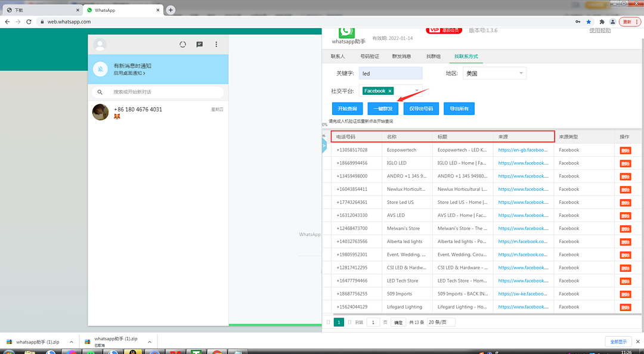Open Ecopowertech Facebook source link
This screenshot has width=644, height=354.
(523, 150)
